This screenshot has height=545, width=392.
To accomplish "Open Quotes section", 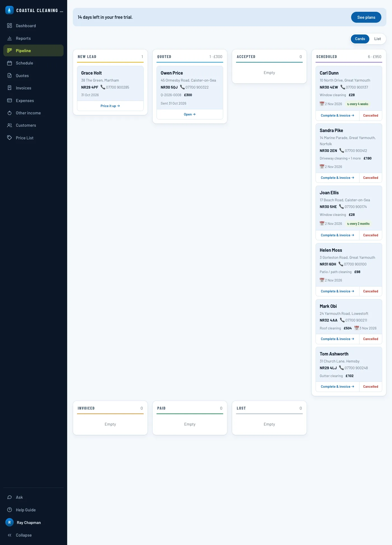I will tap(33, 76).
